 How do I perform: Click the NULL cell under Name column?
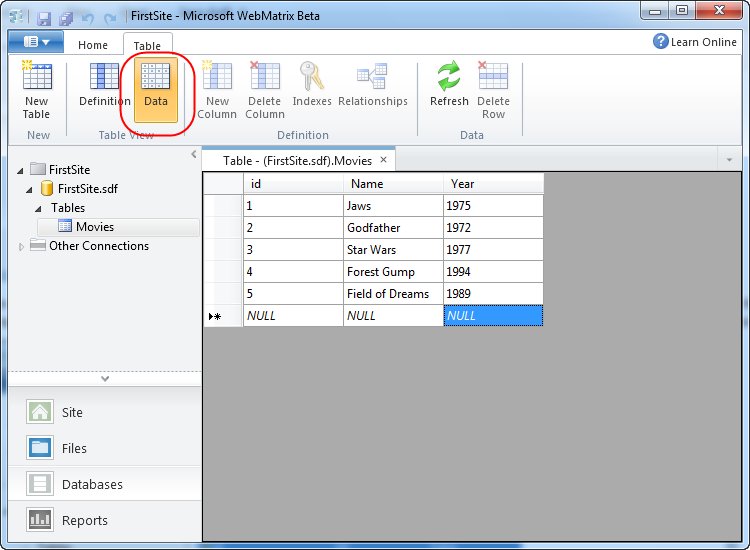coord(393,316)
